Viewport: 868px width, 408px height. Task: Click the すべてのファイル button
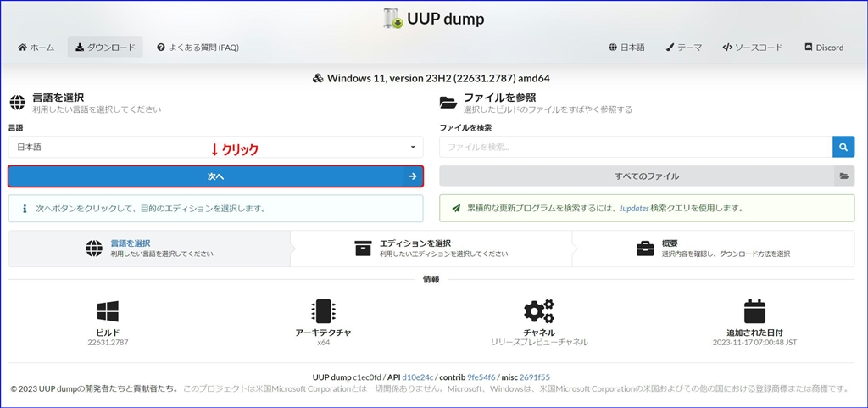pyautogui.click(x=647, y=176)
